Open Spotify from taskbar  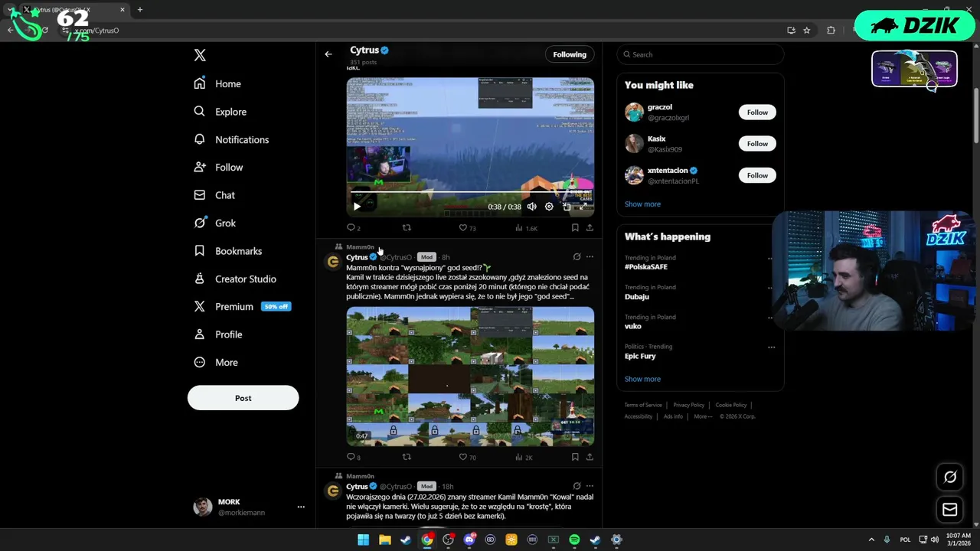(574, 540)
